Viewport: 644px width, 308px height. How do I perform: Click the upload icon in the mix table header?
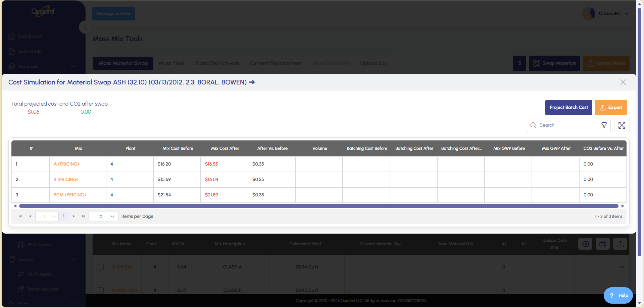(x=620, y=244)
